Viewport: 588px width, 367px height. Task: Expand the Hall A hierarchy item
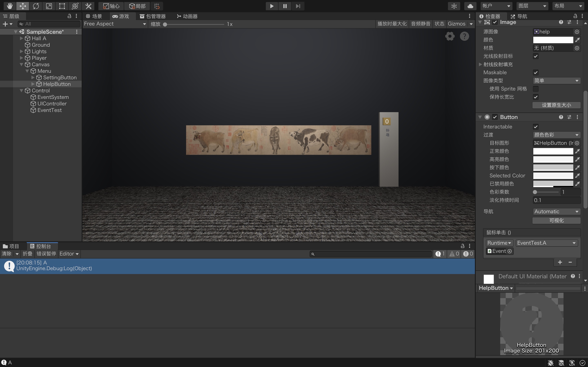(x=21, y=38)
